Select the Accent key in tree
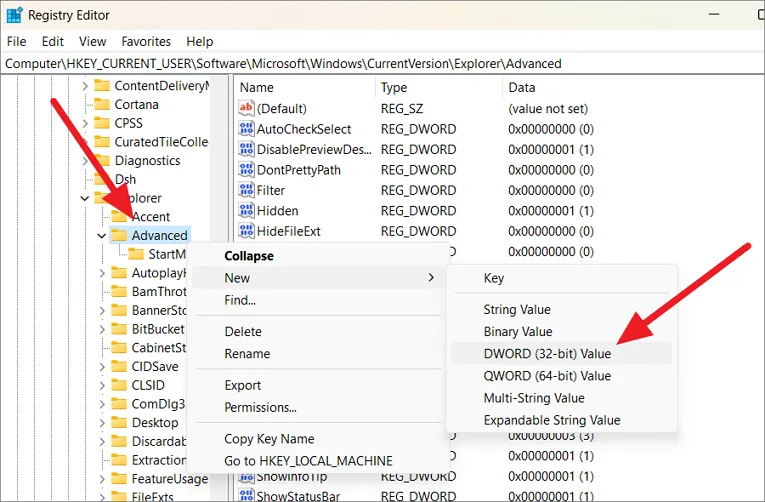Image resolution: width=765 pixels, height=502 pixels. tap(151, 217)
